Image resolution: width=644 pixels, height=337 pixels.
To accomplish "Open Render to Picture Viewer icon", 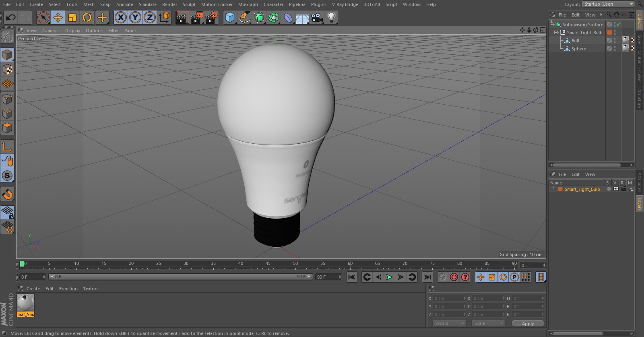I will point(197,17).
